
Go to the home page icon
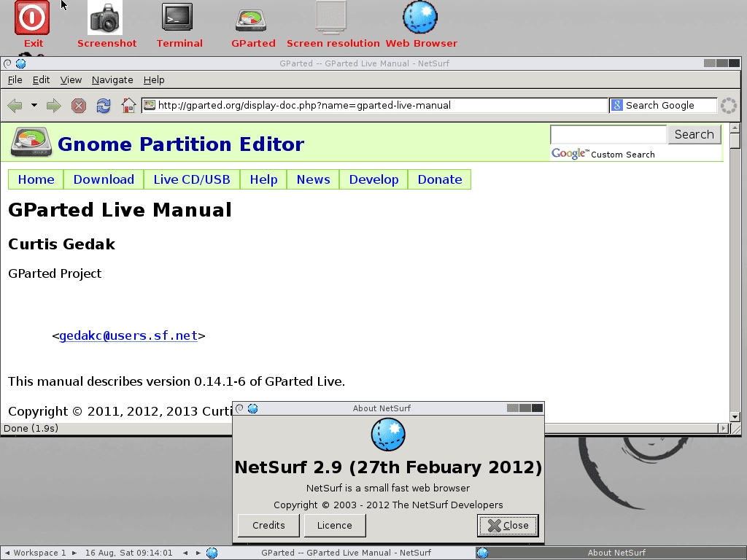click(x=128, y=105)
